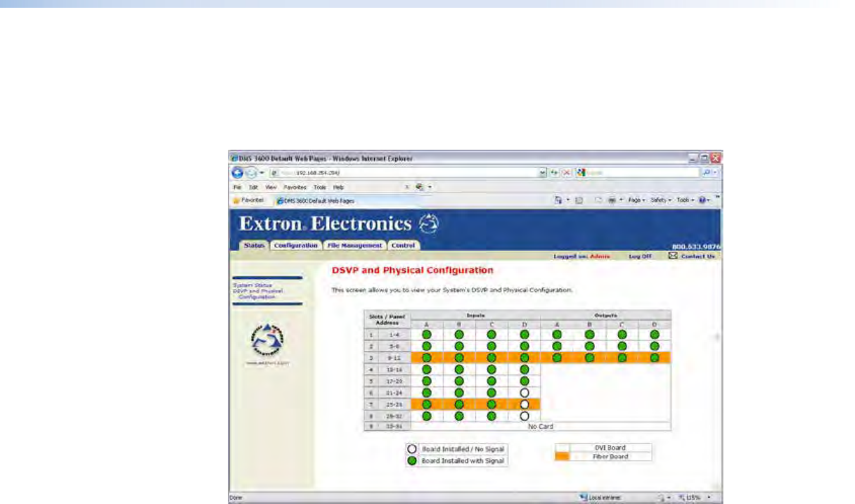The width and height of the screenshot is (855, 504).
Task: Open the Favorites menu
Action: point(296,188)
